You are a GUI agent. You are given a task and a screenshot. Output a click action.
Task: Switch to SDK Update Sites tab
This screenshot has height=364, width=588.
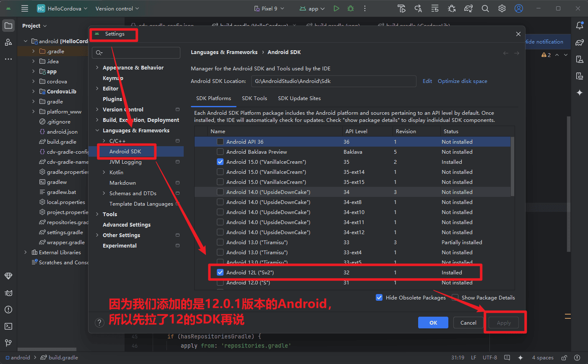tap(299, 98)
